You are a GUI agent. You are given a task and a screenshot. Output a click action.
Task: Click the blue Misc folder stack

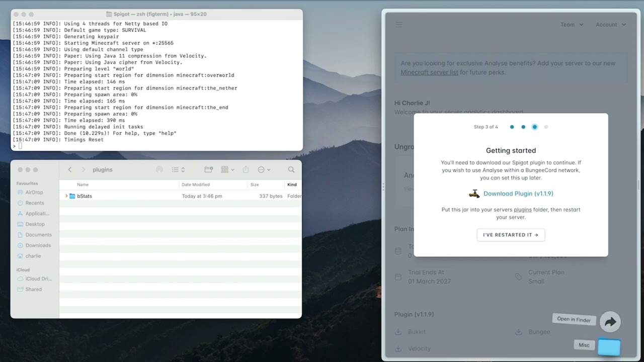pos(609,346)
